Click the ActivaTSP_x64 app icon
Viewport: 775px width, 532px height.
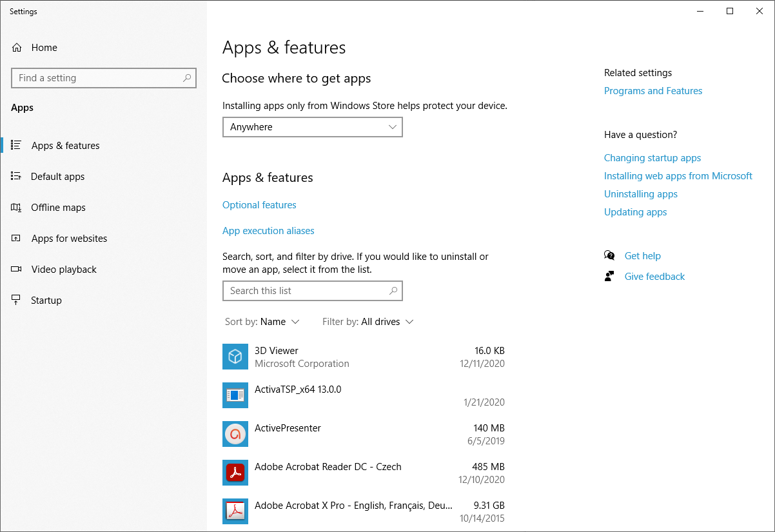click(235, 395)
